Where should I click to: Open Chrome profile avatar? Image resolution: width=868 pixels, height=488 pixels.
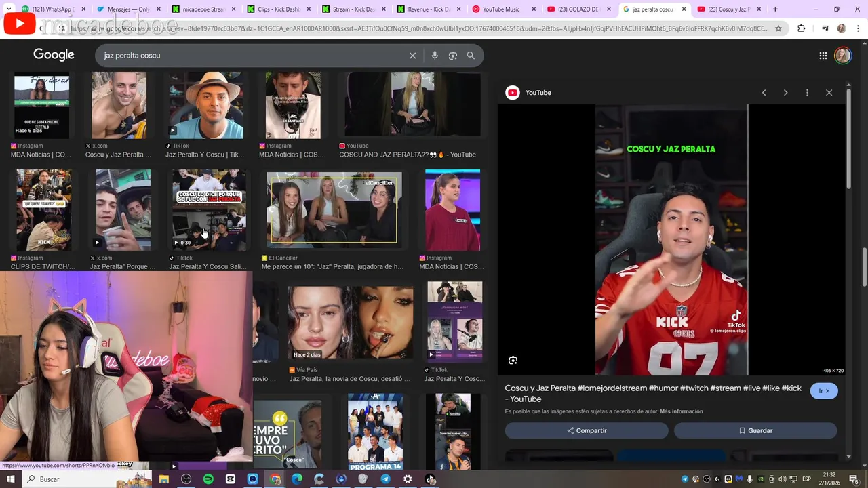[842, 28]
